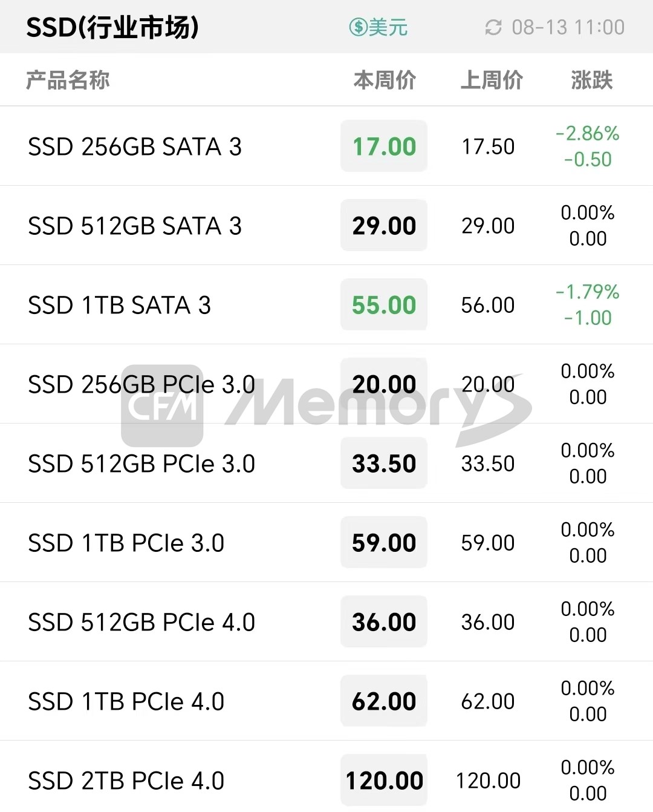The image size is (653, 812).
Task: Click the 涨跌 column header
Action: (592, 80)
